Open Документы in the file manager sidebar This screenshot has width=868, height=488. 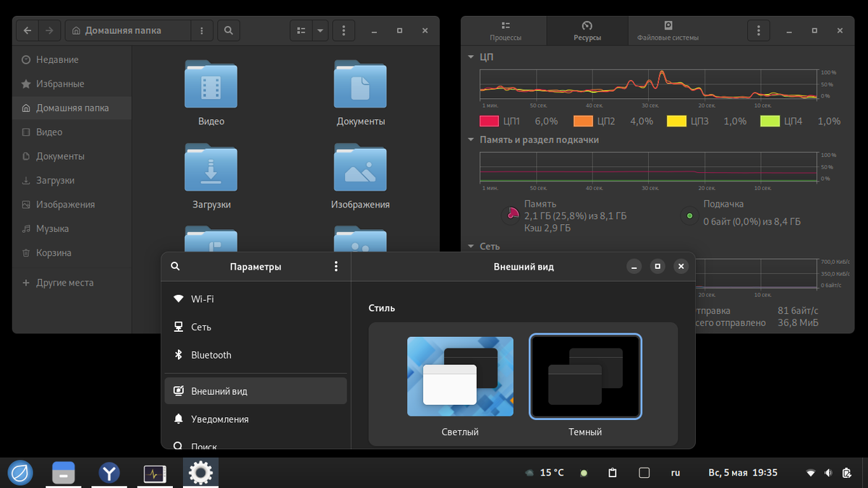point(72,156)
